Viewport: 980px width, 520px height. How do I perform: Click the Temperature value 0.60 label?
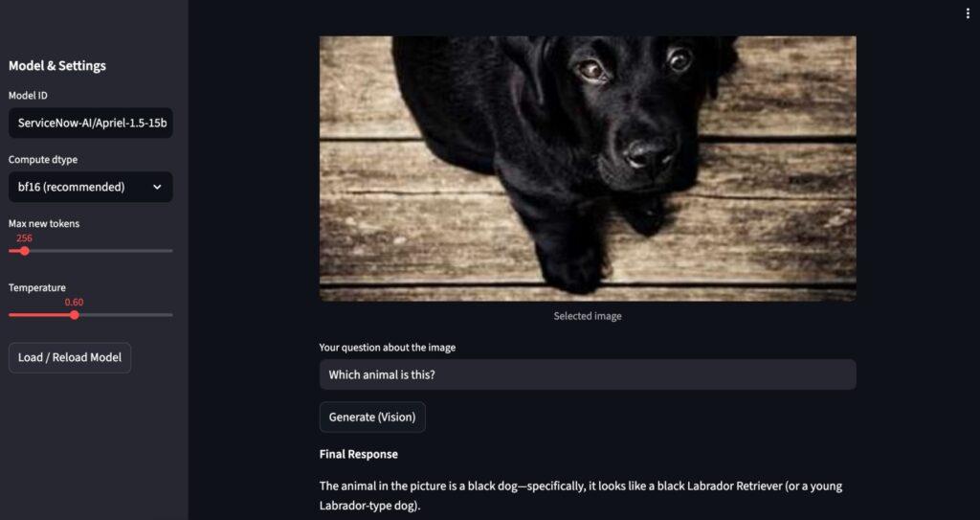pyautogui.click(x=74, y=303)
